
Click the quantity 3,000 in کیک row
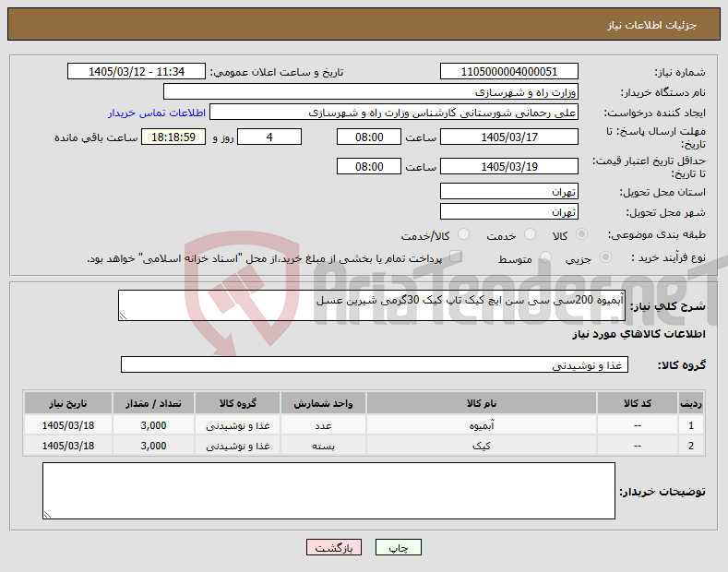click(x=153, y=446)
